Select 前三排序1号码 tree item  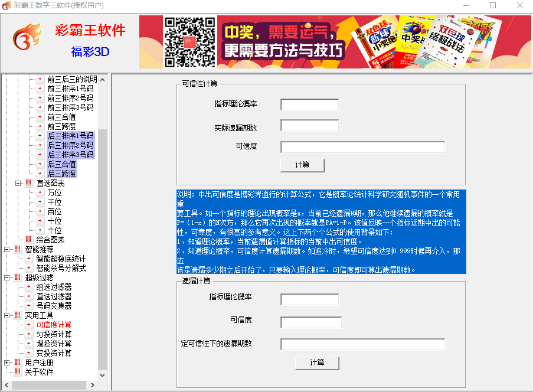(x=70, y=89)
